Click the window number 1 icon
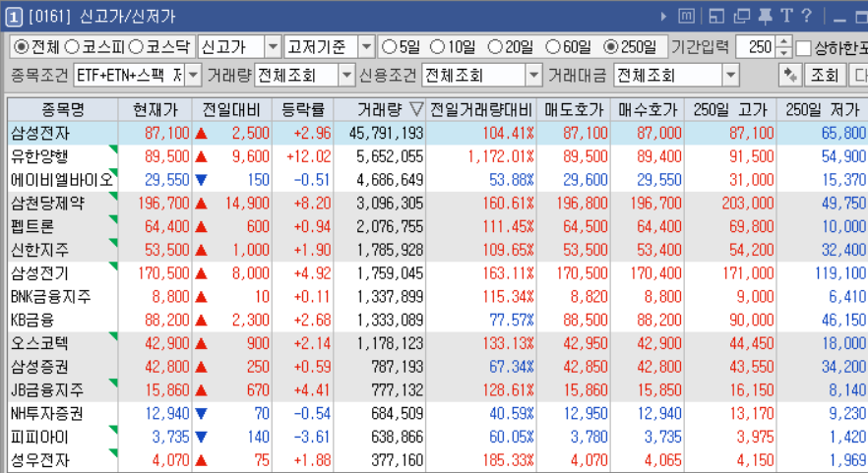 click(x=14, y=17)
